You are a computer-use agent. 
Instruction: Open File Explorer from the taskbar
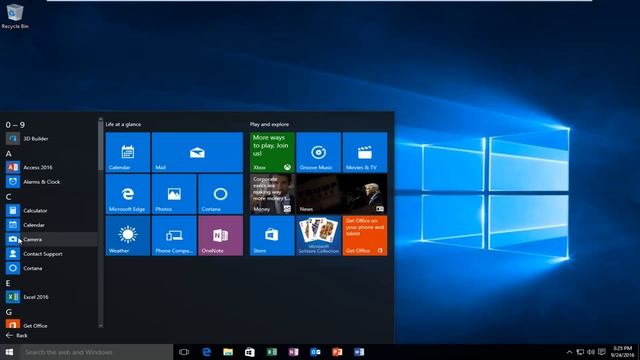[228, 352]
